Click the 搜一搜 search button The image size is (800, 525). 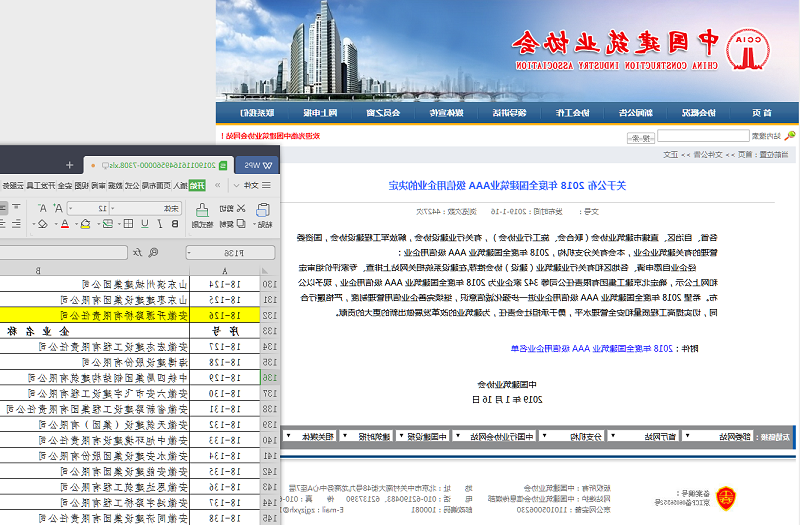[x=640, y=138]
